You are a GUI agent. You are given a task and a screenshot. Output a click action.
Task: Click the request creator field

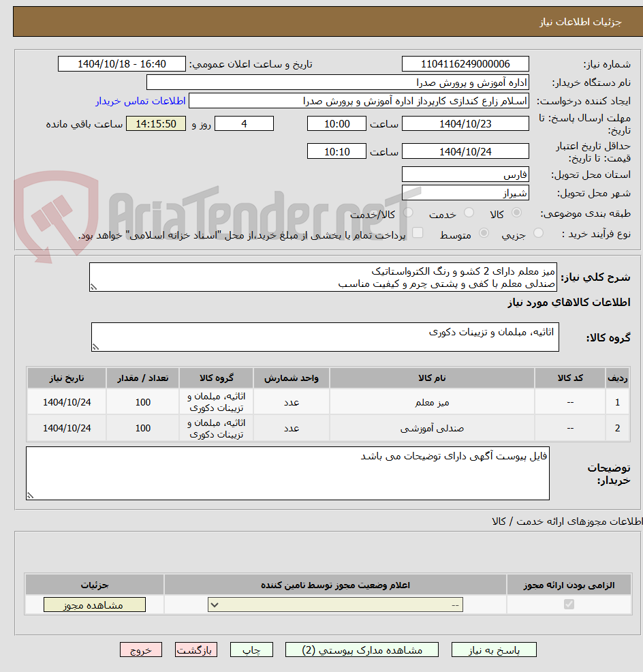[358, 101]
